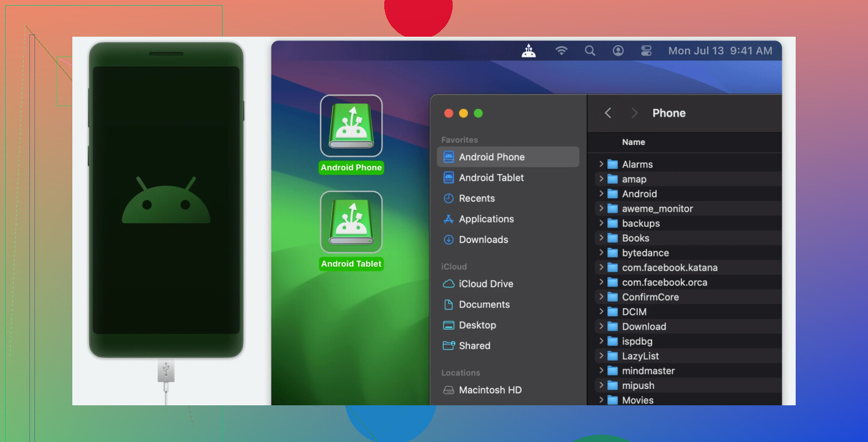Screen dimensions: 868x442
Task: Expand the Alarms folder
Action: [601, 164]
